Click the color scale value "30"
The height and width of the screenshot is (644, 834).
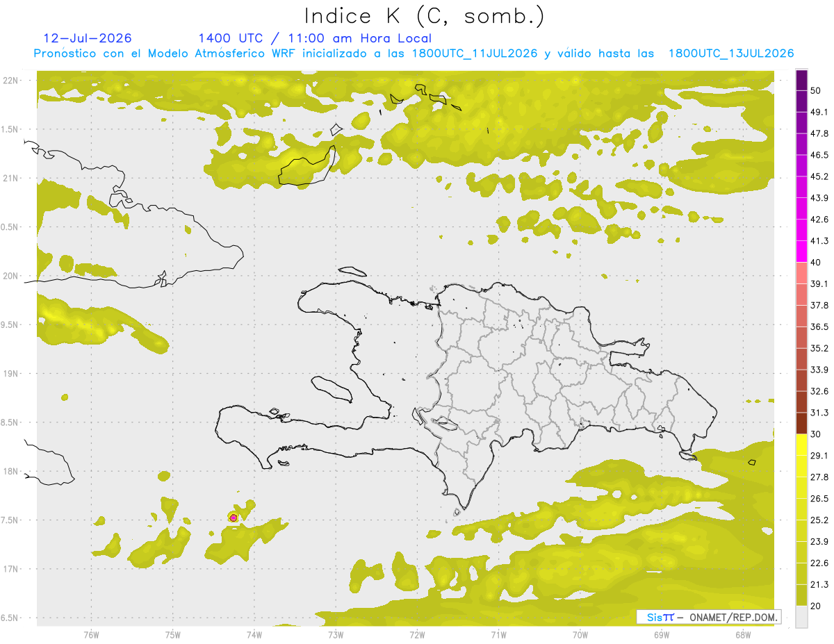(x=816, y=434)
